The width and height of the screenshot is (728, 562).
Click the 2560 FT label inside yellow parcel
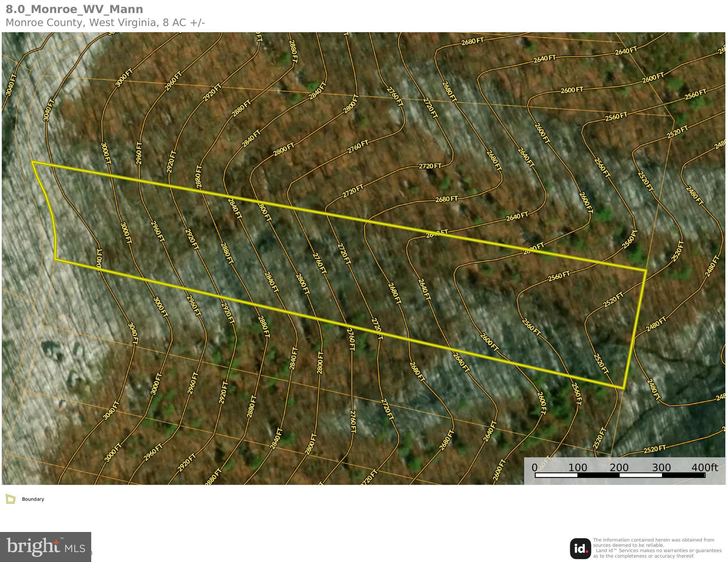coord(559,276)
